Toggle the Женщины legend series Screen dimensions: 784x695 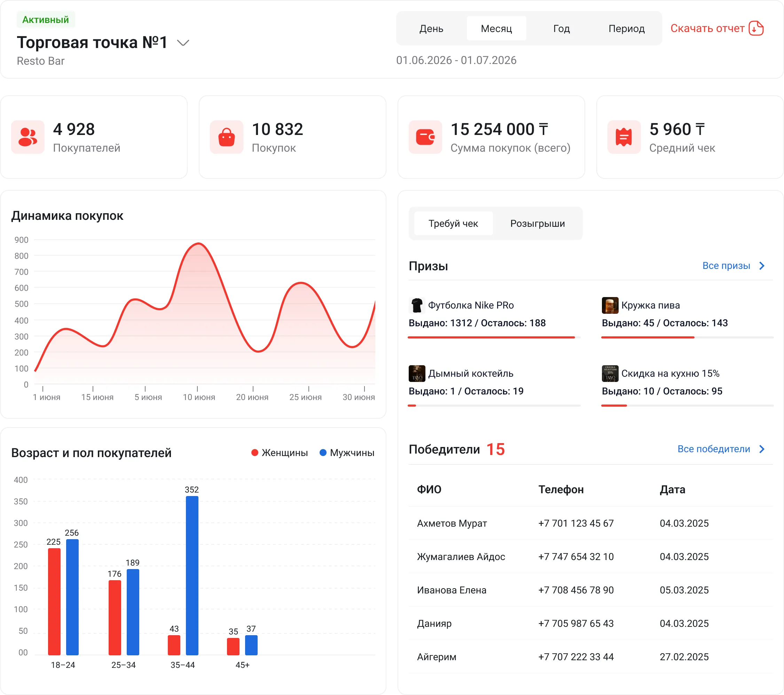280,453
